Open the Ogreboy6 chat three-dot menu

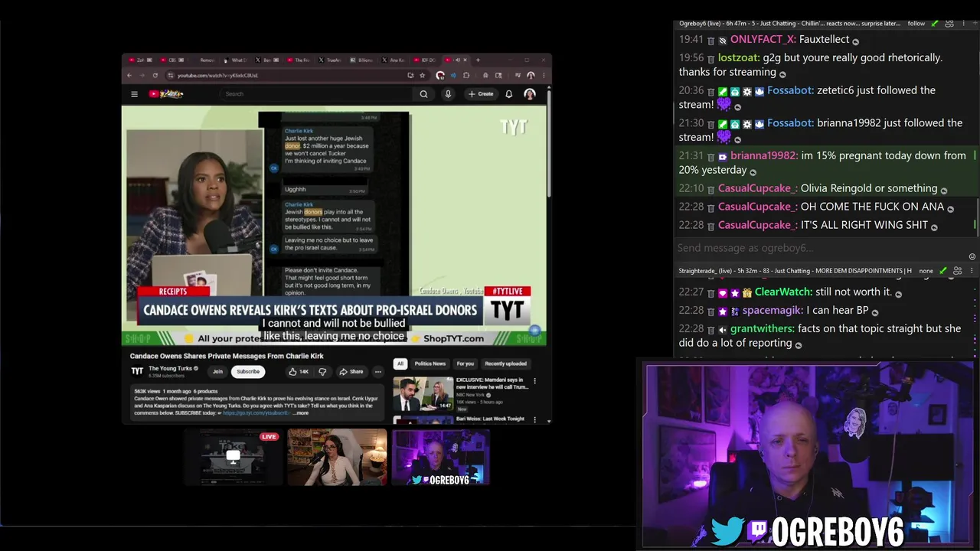(x=963, y=24)
